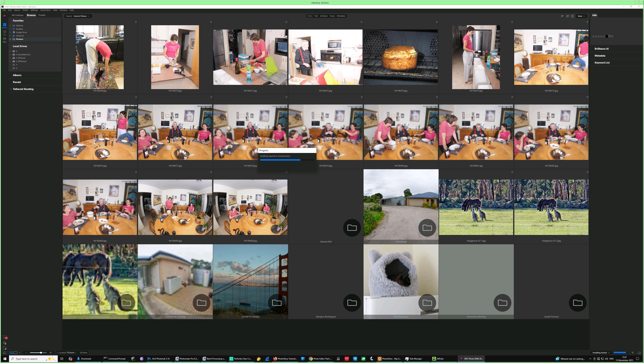
Task: Toggle the heart like in Info panel
Action: (609, 36)
